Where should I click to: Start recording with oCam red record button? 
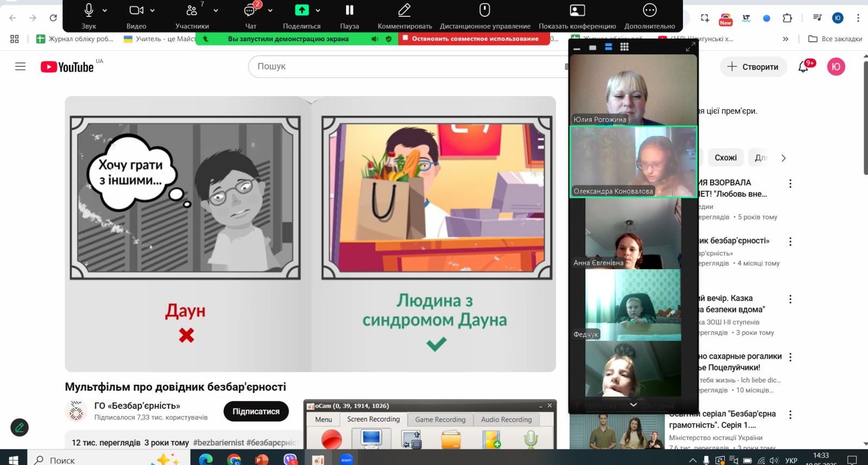click(x=331, y=439)
